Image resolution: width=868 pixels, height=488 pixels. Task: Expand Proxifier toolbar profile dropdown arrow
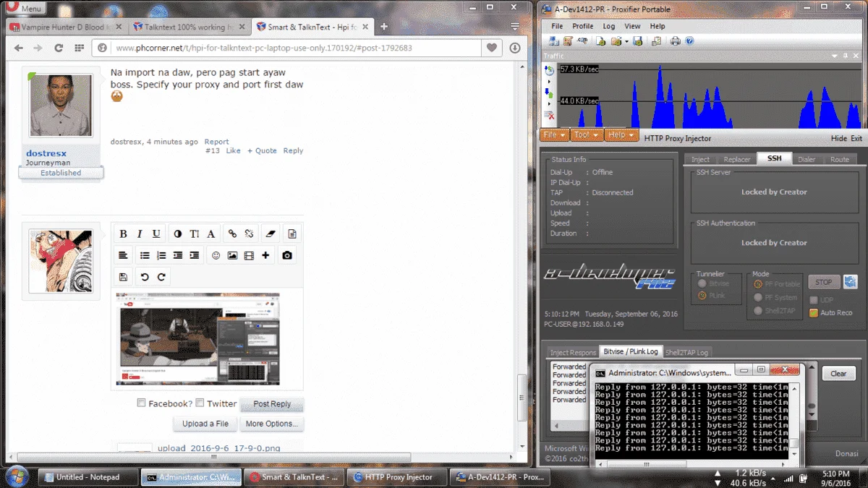(x=627, y=41)
